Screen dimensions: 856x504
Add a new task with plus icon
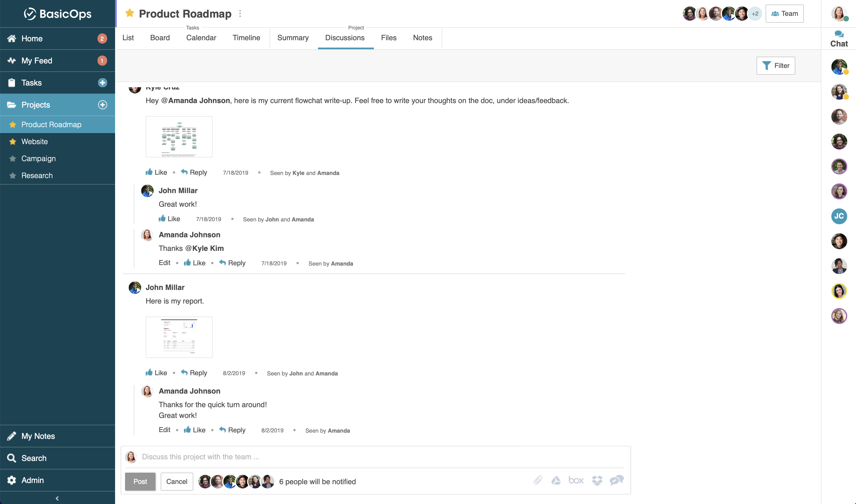point(102,82)
